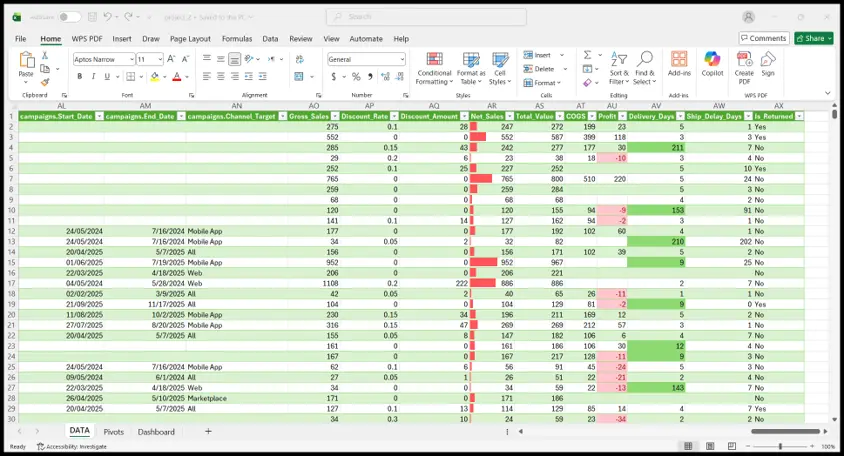844x456 pixels.
Task: Open Sort & Filter menu
Action: 619,68
